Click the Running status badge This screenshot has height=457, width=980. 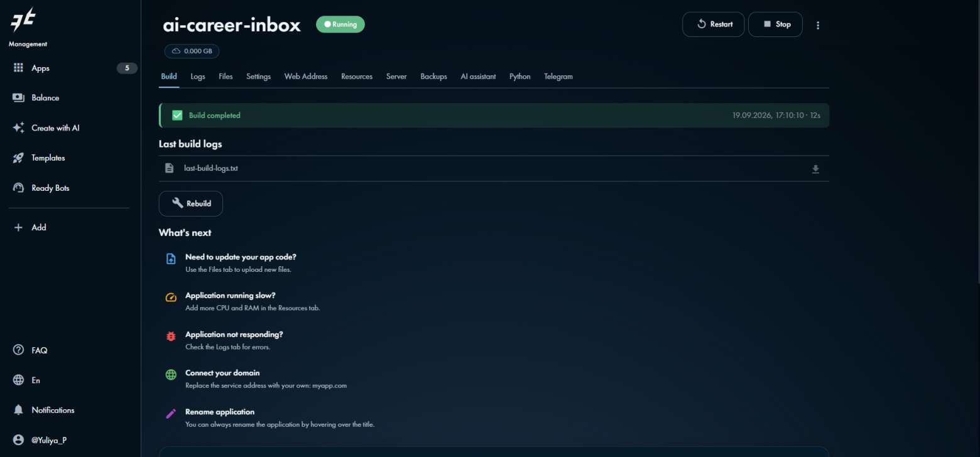[x=340, y=24]
